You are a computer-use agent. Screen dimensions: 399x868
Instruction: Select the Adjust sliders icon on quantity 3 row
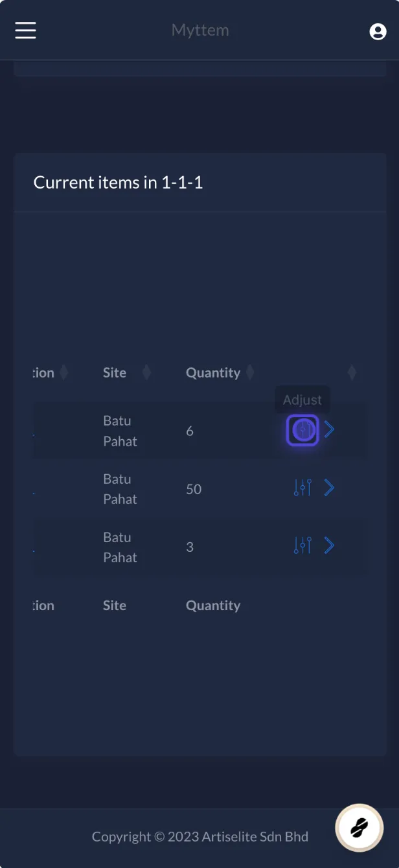[x=302, y=545]
